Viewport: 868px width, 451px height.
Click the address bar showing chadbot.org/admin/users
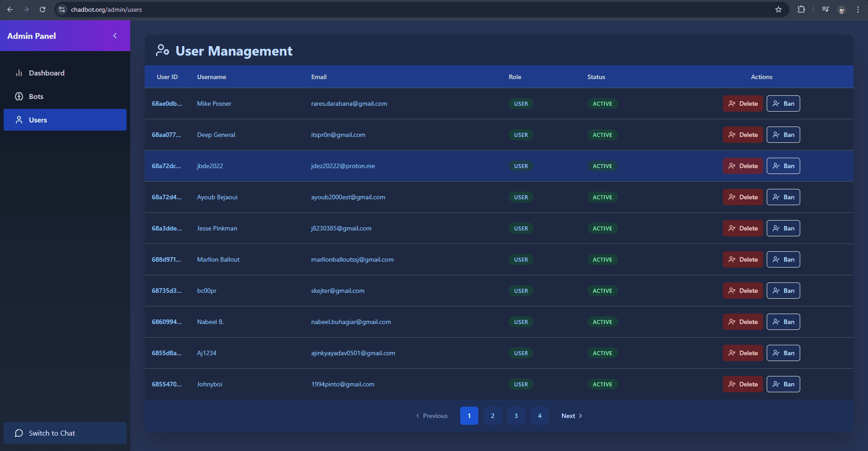click(107, 9)
